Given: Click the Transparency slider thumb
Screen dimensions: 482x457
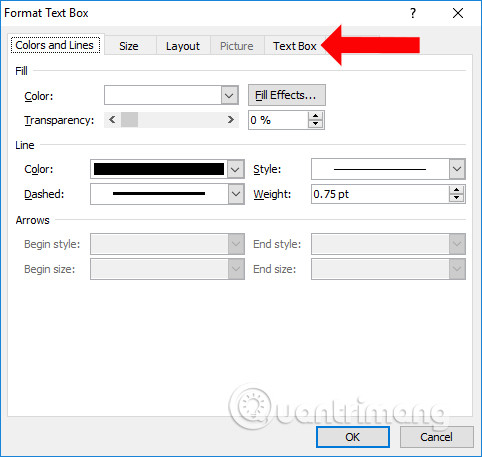Looking at the screenshot, I should (x=129, y=120).
